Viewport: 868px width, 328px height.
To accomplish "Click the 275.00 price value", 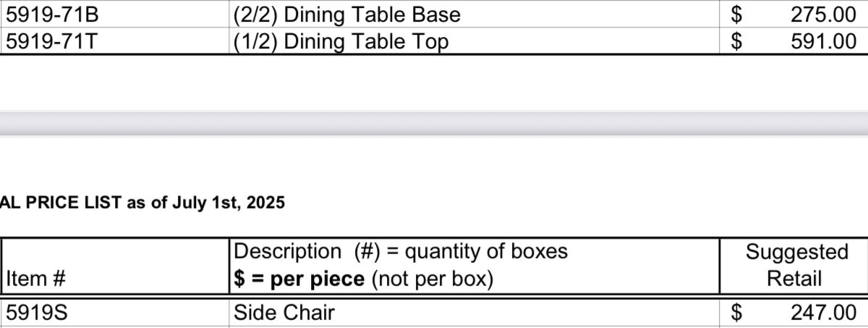I will coord(824,14).
